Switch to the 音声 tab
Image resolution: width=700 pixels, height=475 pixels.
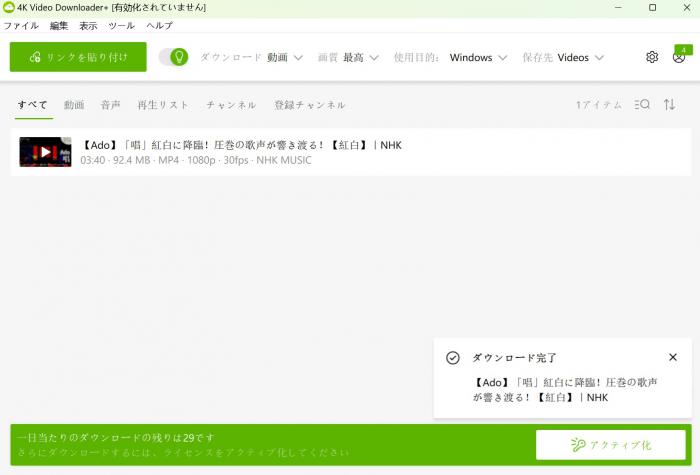coord(110,105)
